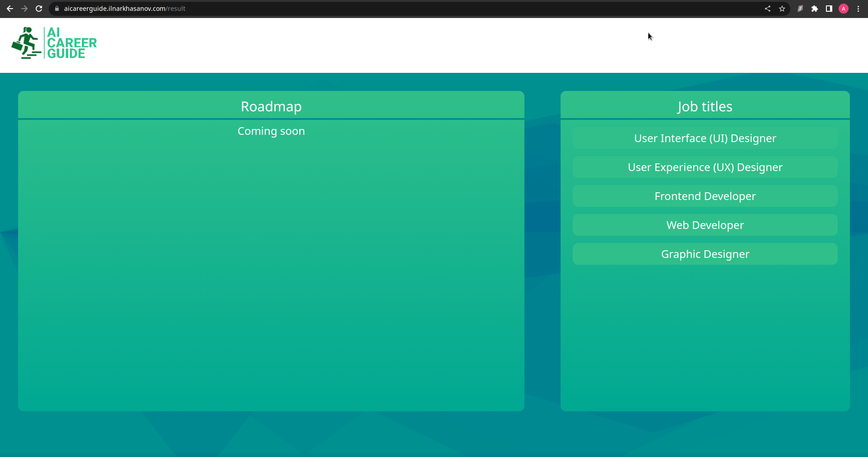
Task: Select the Web Developer job title
Action: pos(705,225)
